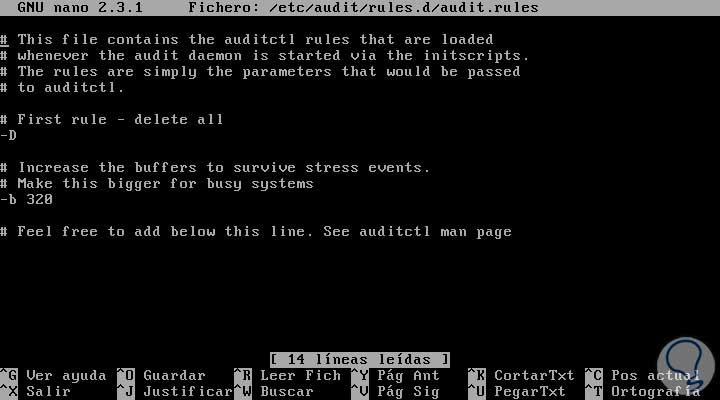Click the '14 líneas leídas' status message
The width and height of the screenshot is (720, 400).
click(360, 360)
